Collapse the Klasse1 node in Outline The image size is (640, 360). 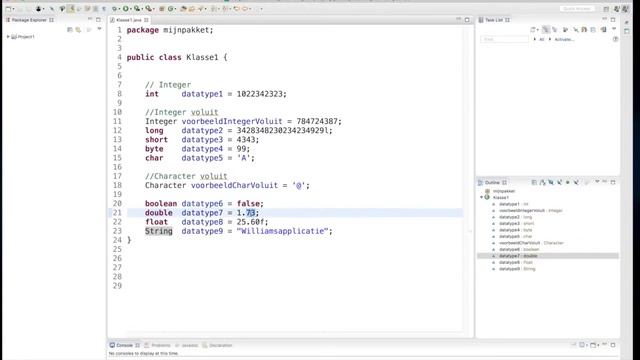482,197
